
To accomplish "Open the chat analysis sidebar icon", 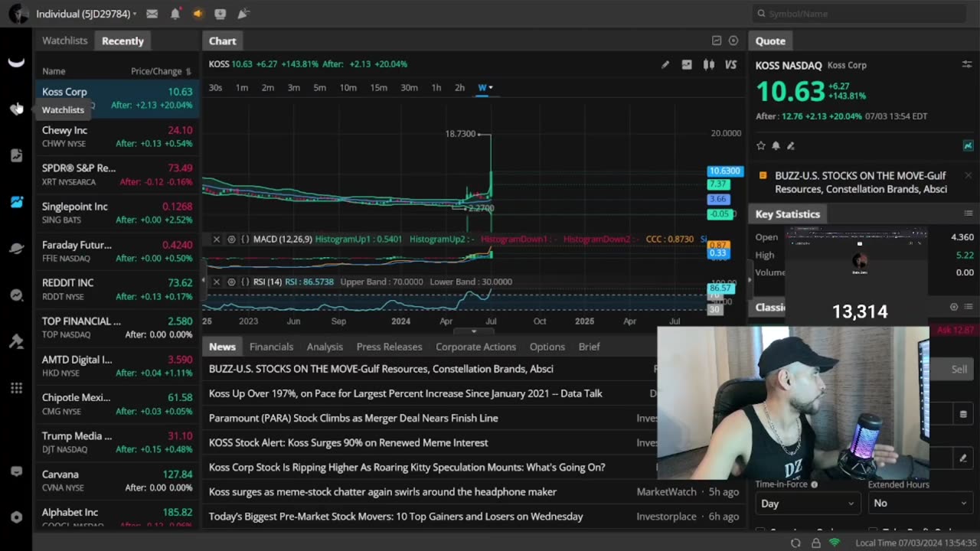I will 16,295.
